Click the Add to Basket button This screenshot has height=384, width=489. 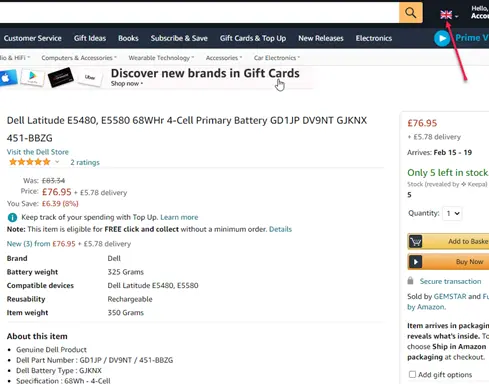pyautogui.click(x=448, y=241)
